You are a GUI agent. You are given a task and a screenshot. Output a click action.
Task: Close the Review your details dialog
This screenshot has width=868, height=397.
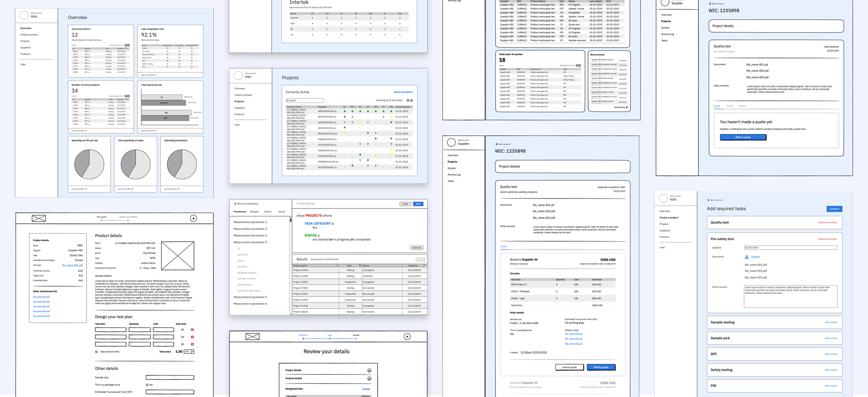pos(407,336)
